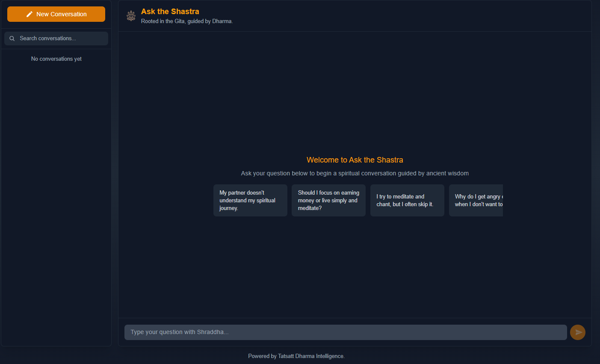The width and height of the screenshot is (600, 364).
Task: Click the lotus logo beside Ask the Shastra
Action: 131,16
